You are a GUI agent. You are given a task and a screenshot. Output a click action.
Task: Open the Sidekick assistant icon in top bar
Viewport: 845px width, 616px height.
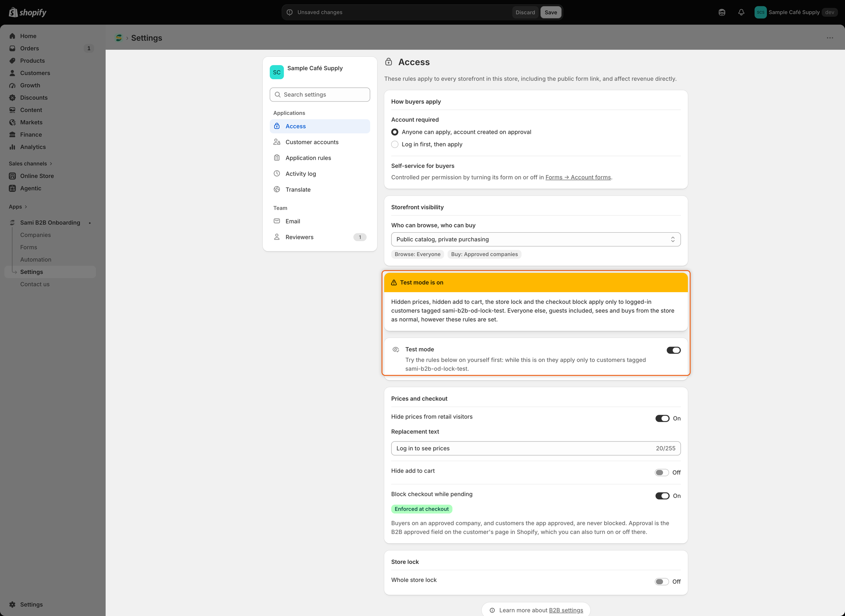[x=722, y=12]
